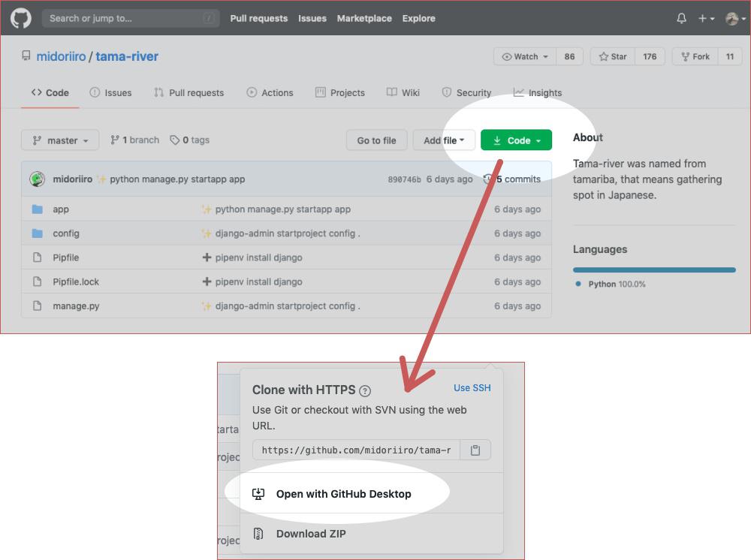The image size is (751, 560).
Task: Select the HTTPS clone URL field
Action: pos(356,450)
